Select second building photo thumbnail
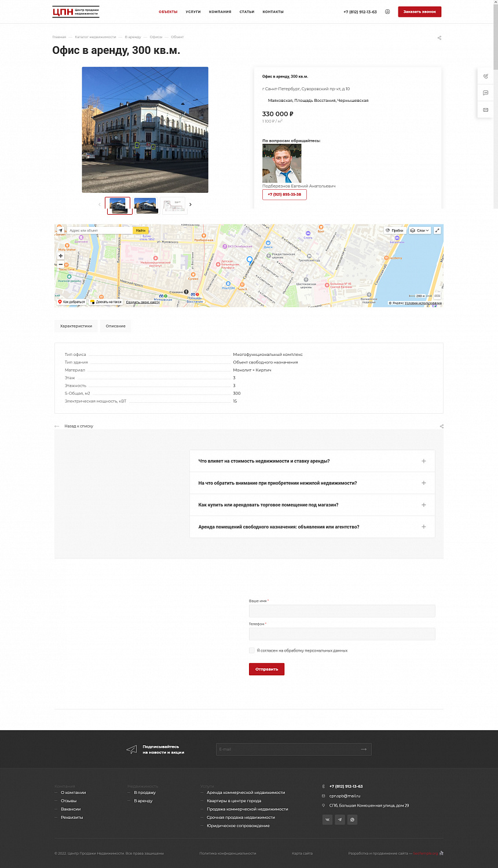The width and height of the screenshot is (498, 868). click(146, 205)
